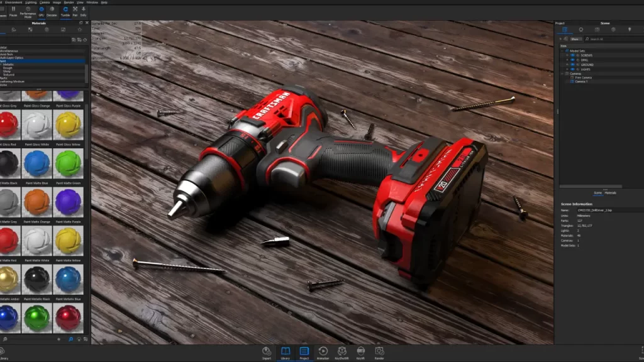The image size is (644, 362).
Task: Open the Lighting menu
Action: [31, 3]
